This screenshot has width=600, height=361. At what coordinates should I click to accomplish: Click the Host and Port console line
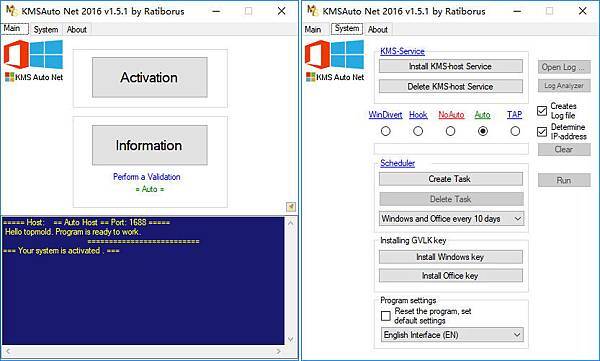click(x=86, y=222)
